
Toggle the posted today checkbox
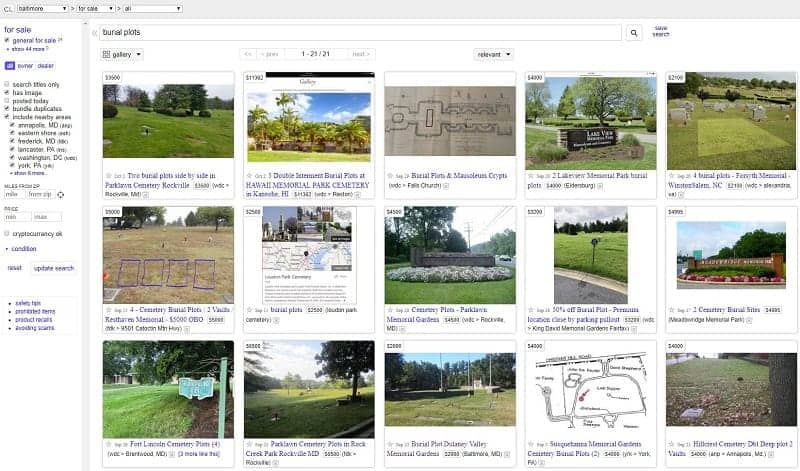tap(7, 101)
